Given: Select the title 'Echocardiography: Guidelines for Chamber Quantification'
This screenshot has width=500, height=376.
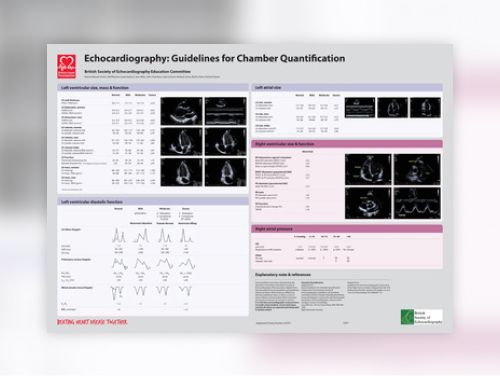Looking at the screenshot, I should tap(214, 58).
